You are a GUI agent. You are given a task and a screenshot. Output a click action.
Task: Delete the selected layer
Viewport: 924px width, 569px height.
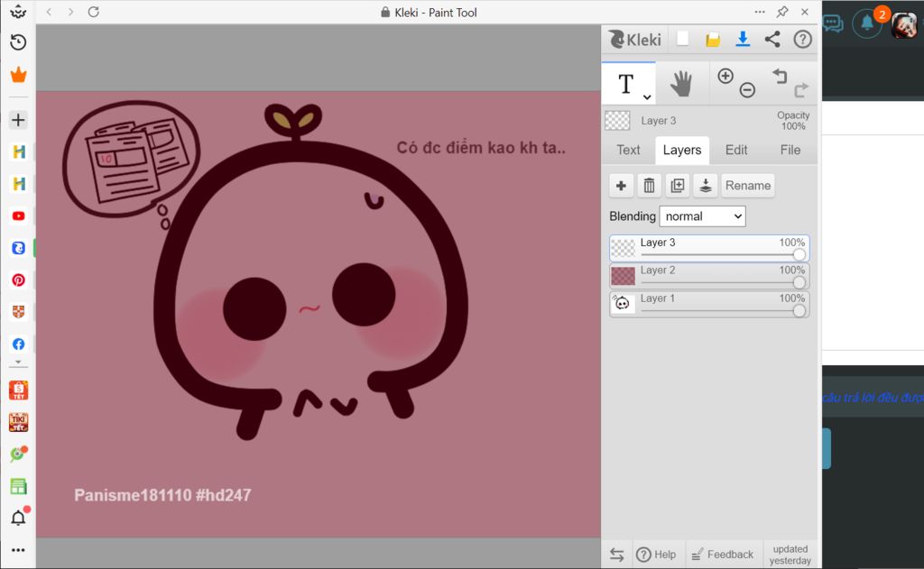point(649,186)
